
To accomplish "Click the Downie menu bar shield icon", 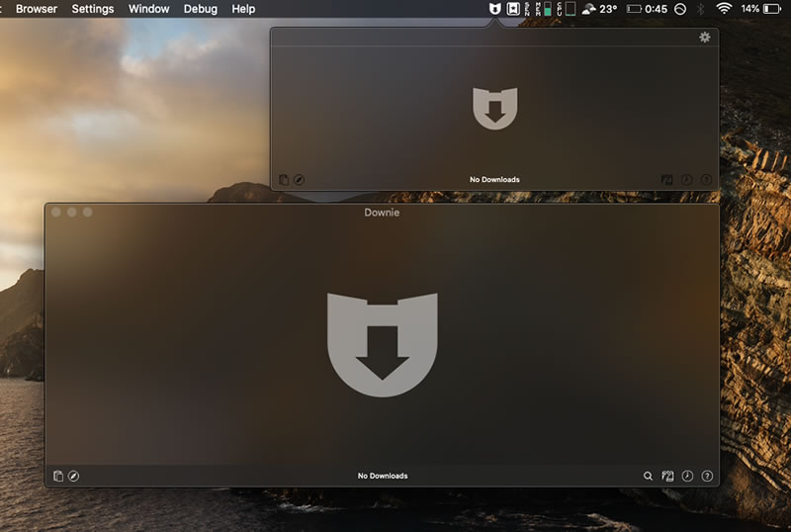I will tap(495, 9).
